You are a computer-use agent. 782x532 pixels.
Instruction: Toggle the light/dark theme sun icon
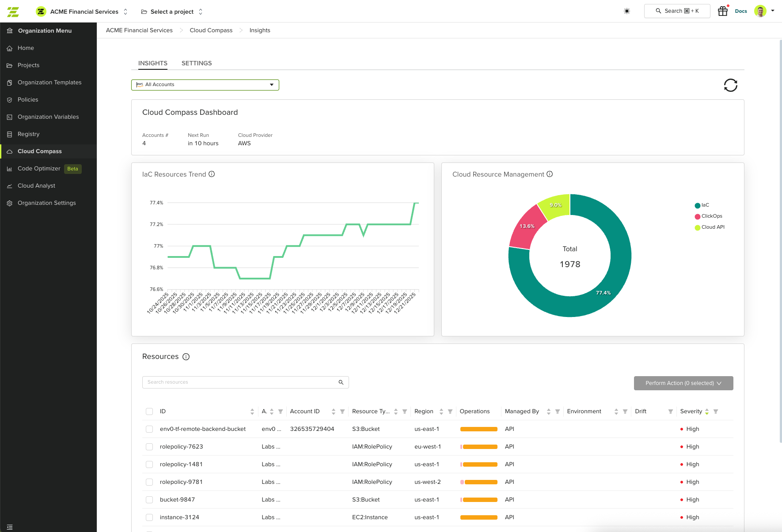click(x=626, y=11)
